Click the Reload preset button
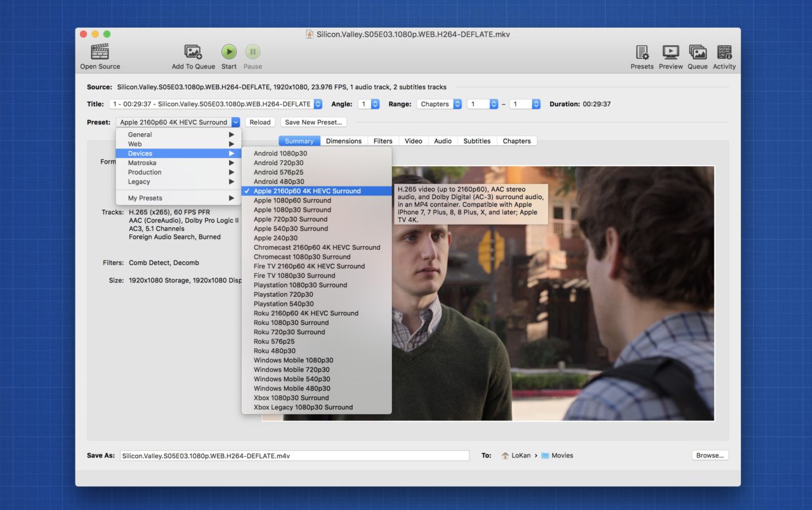 click(x=260, y=122)
